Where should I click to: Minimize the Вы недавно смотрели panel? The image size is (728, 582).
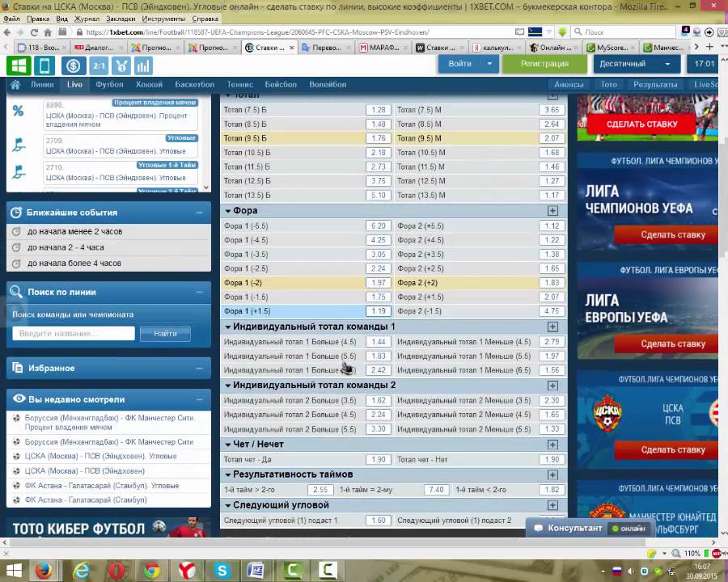point(199,399)
